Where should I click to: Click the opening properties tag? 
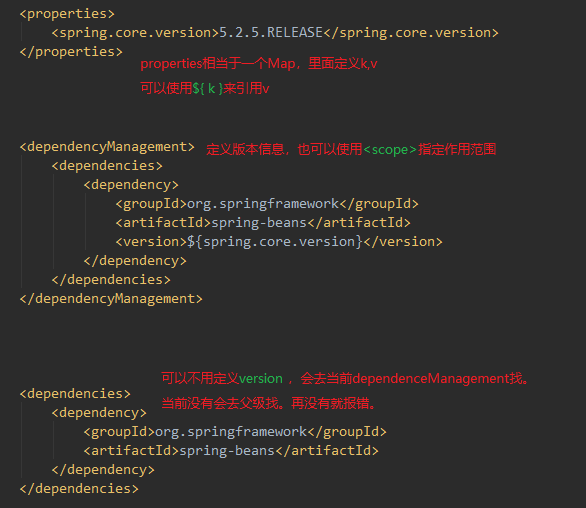click(67, 14)
